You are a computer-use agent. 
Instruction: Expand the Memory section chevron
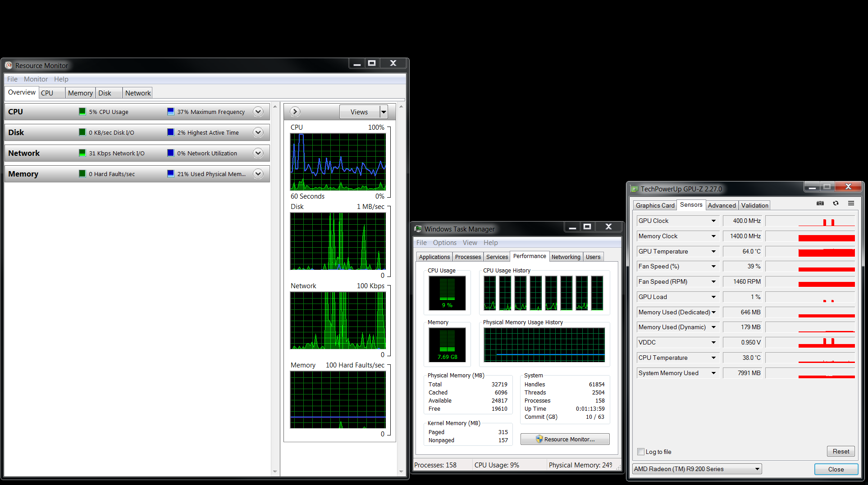coord(258,174)
